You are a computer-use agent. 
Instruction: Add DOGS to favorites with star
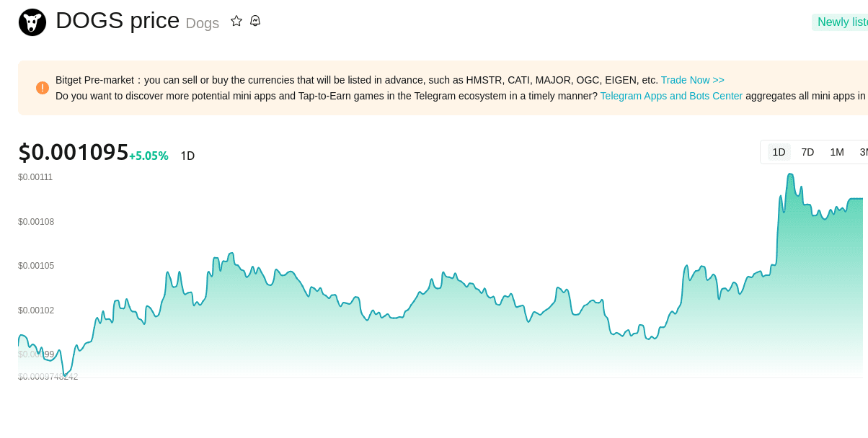pyautogui.click(x=236, y=21)
